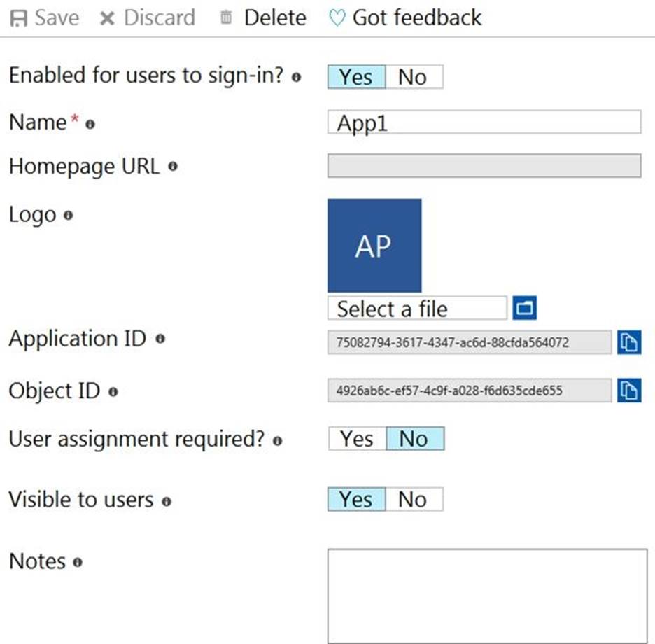Screen dimensions: 655x644
Task: Click the blue AP logo thumbnail
Action: (374, 246)
